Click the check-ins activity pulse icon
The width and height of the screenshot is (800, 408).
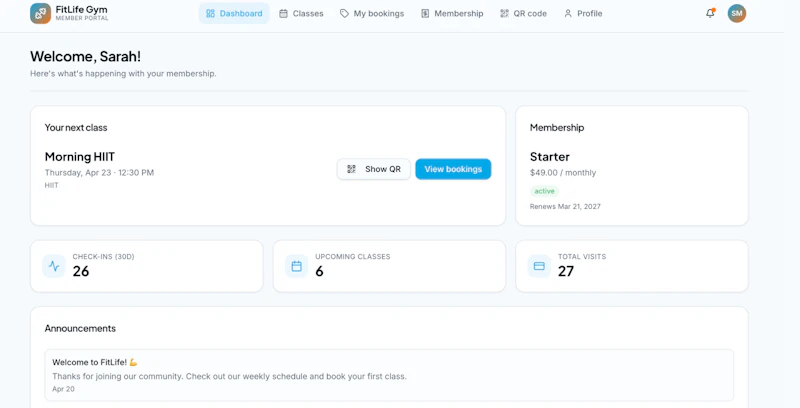click(x=54, y=266)
